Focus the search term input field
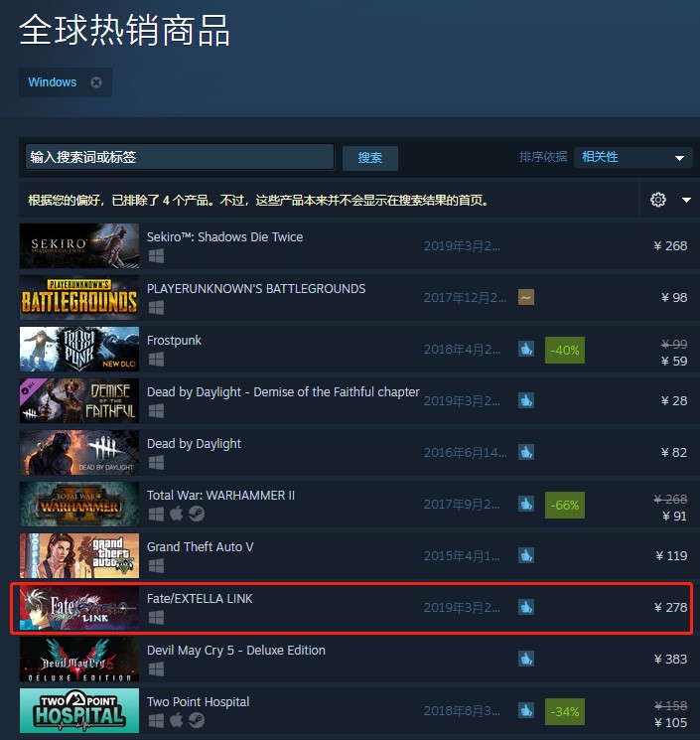700x740 pixels. (x=180, y=157)
